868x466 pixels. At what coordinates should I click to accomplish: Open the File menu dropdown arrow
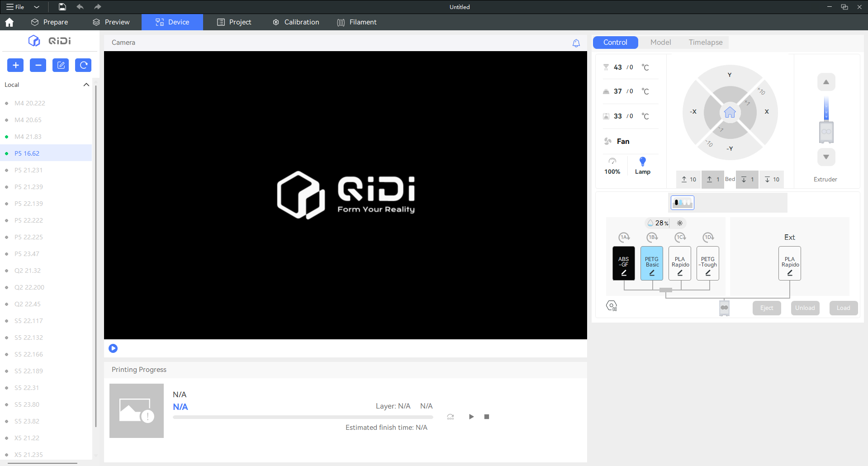coord(37,7)
